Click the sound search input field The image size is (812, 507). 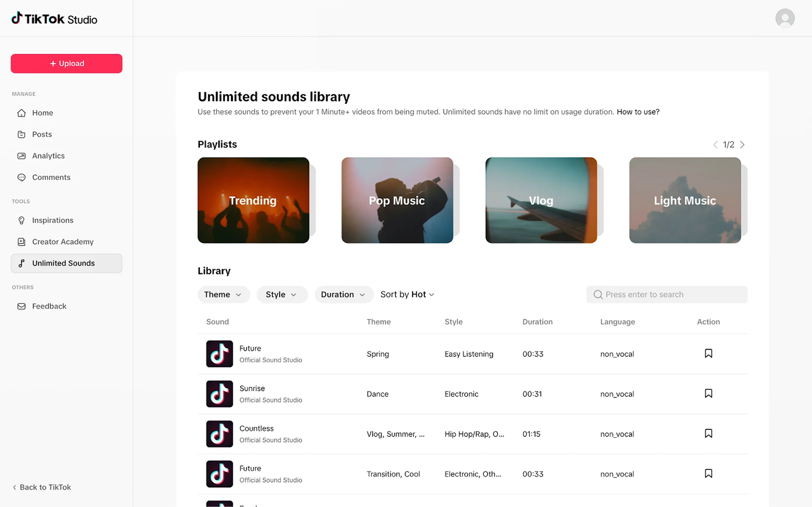pos(666,294)
